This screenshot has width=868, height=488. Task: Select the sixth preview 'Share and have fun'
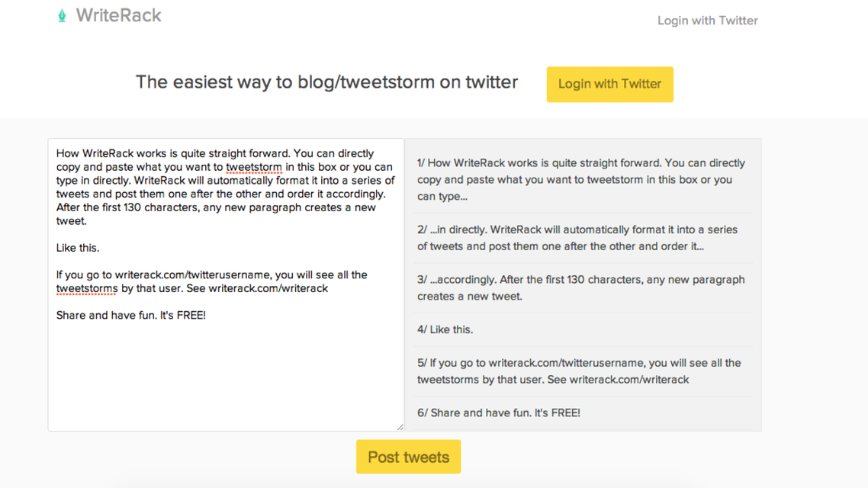pos(583,413)
